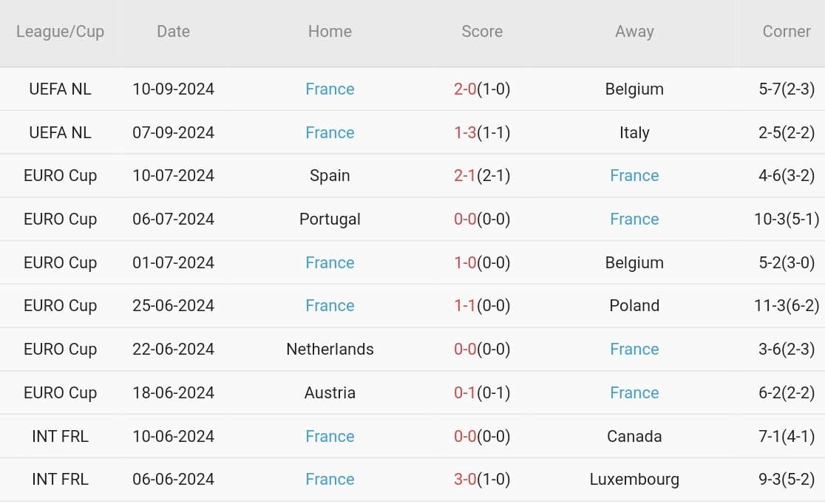Click France away link against Spain
The height and width of the screenshot is (504, 825).
(x=634, y=176)
